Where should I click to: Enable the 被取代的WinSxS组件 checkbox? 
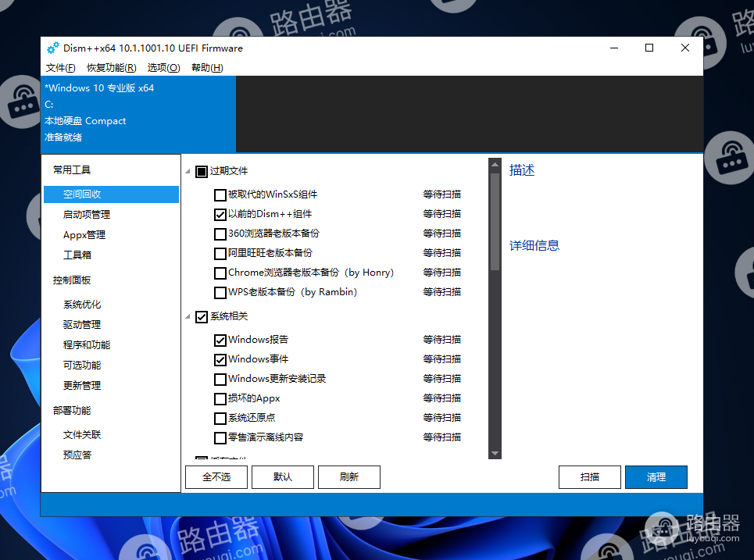click(220, 194)
